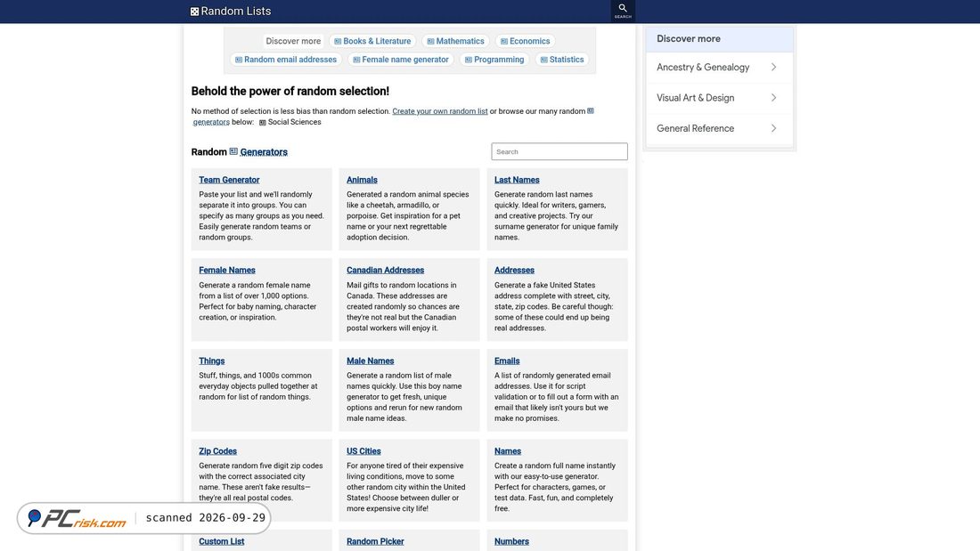This screenshot has height=551, width=980.
Task: Select General Reference in sidebar
Action: click(x=719, y=129)
